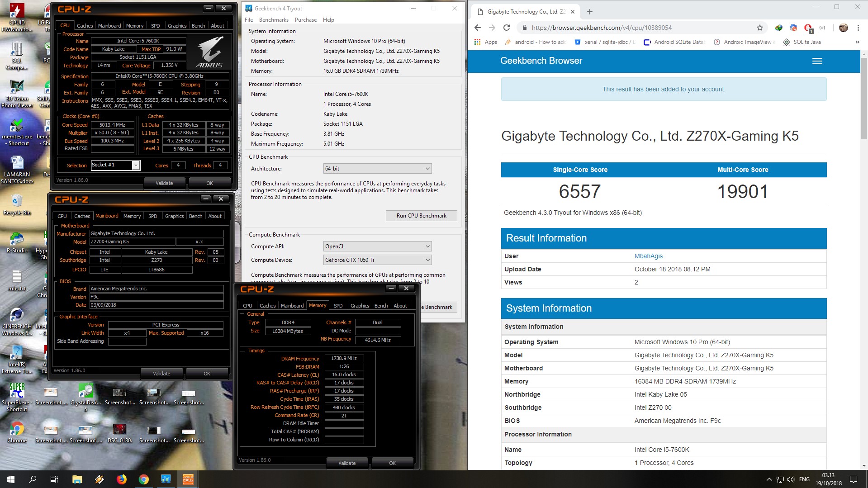Open a new Chrome tab
The width and height of the screenshot is (868, 488).
[x=590, y=12]
